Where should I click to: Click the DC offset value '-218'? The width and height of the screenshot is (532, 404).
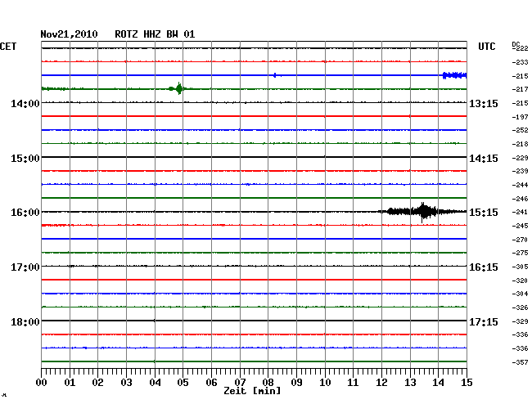[x=520, y=145]
